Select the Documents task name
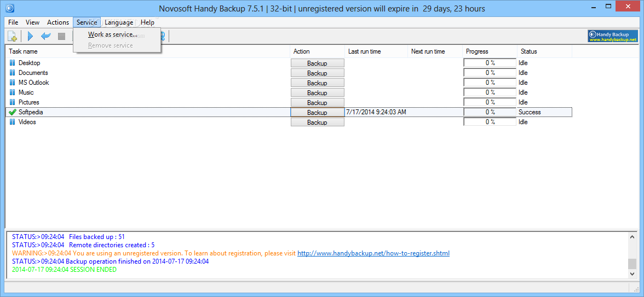 click(x=33, y=73)
